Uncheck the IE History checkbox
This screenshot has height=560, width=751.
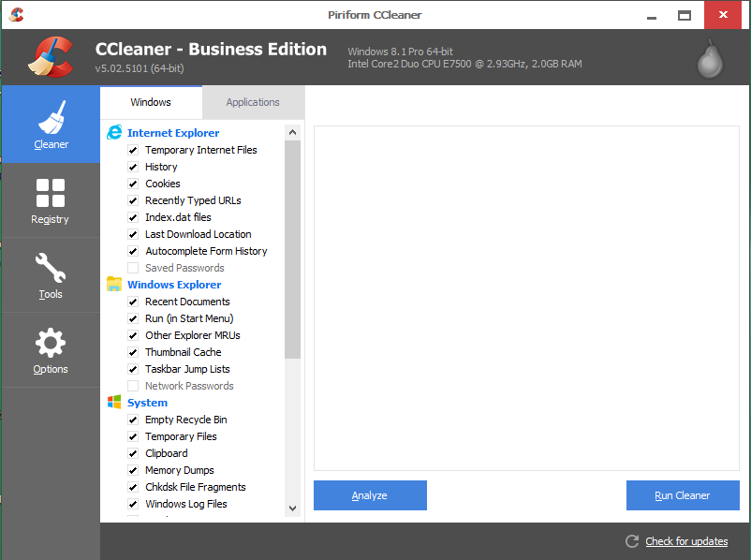(133, 168)
